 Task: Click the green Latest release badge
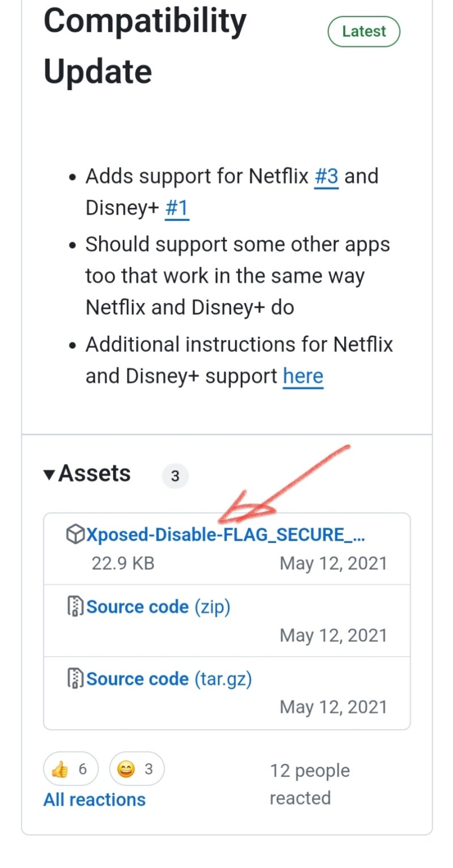click(364, 31)
